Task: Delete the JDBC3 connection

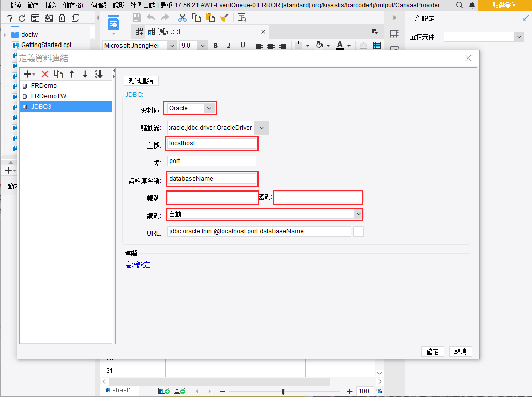Action: point(44,74)
